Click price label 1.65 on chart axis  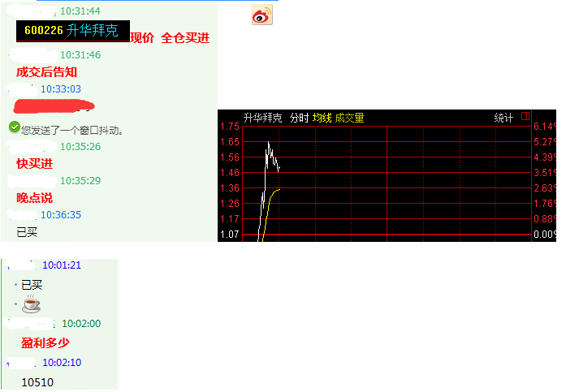230,142
